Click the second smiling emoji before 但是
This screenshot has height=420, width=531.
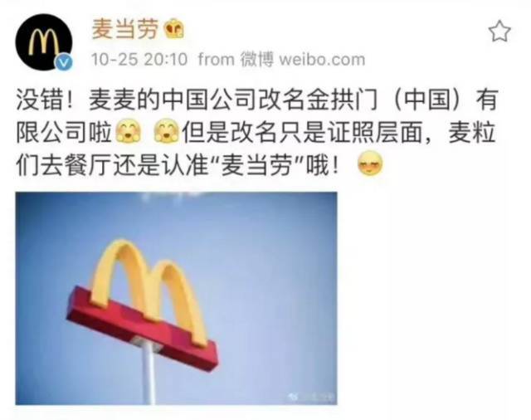click(168, 131)
